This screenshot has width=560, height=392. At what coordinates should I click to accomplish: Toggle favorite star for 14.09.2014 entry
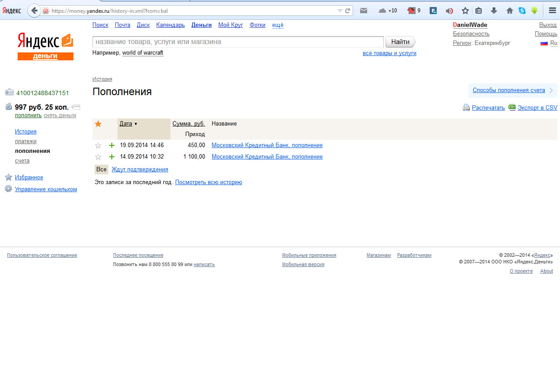pos(98,157)
